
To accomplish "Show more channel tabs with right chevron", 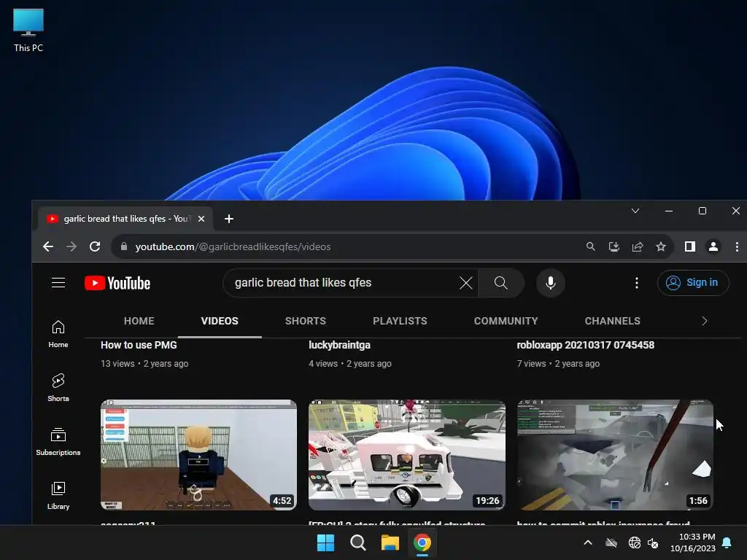I will pos(704,321).
